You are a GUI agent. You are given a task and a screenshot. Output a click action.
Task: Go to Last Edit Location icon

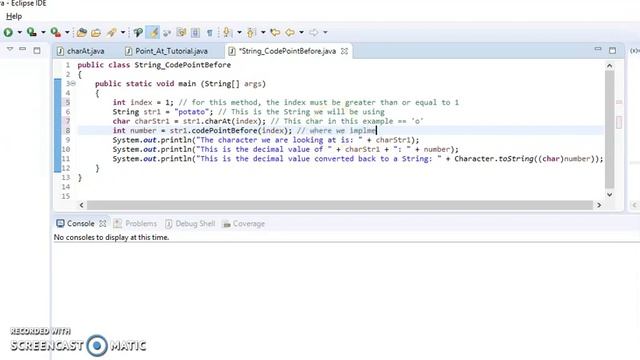click(x=275, y=32)
